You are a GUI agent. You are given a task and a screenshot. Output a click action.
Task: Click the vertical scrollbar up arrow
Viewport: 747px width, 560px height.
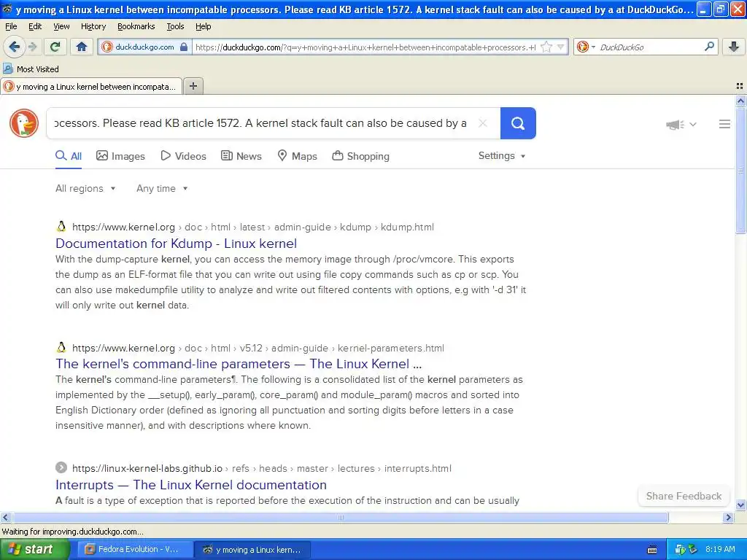740,101
